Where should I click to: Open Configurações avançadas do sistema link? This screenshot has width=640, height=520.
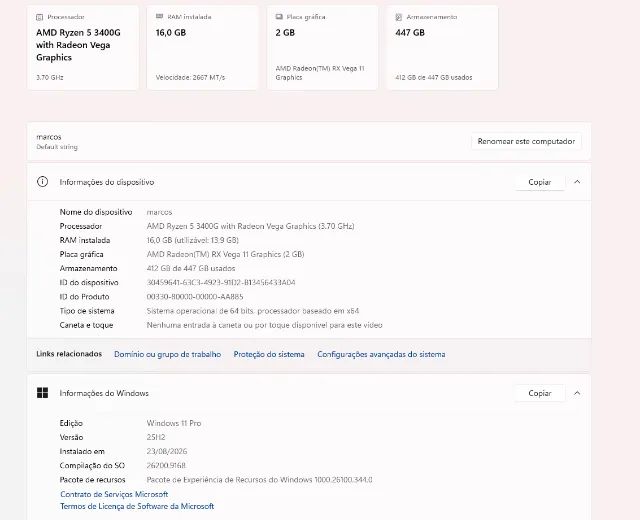click(x=381, y=354)
